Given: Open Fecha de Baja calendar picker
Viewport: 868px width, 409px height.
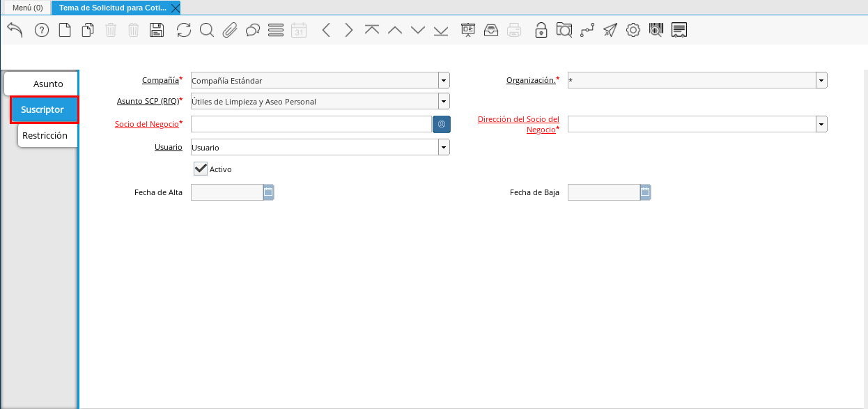Looking at the screenshot, I should tap(646, 192).
